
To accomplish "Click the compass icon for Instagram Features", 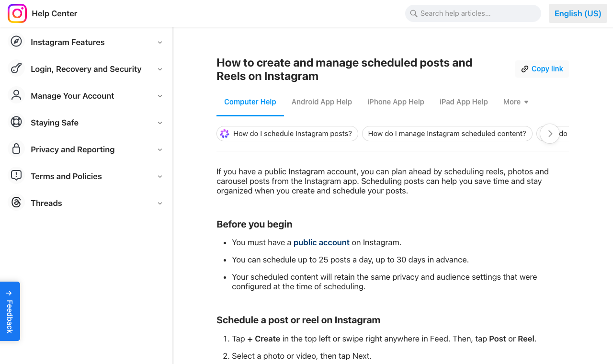I will [16, 42].
